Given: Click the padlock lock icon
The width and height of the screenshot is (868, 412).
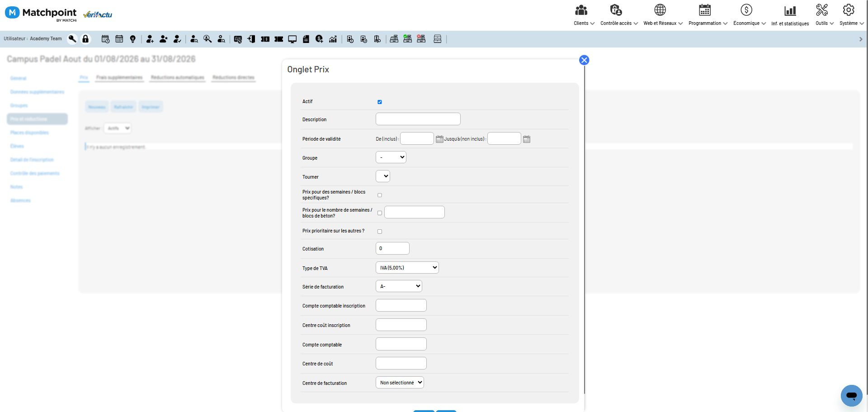Looking at the screenshot, I should (x=85, y=39).
